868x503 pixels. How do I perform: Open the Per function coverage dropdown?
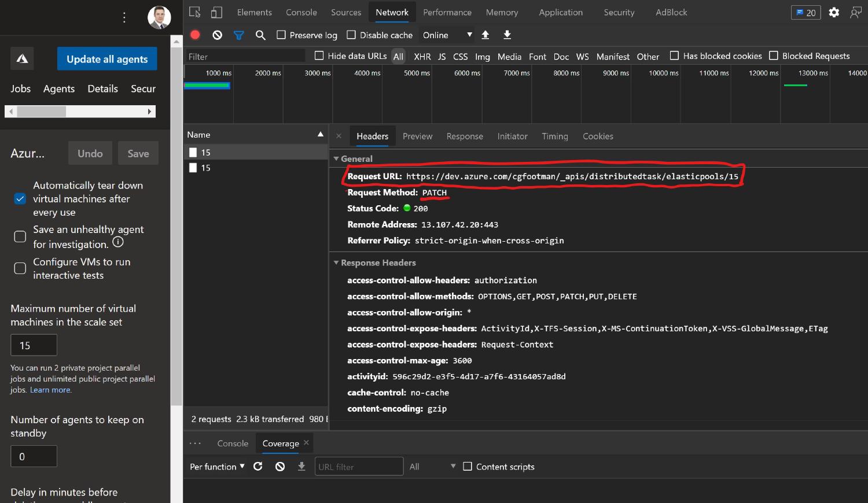click(217, 467)
